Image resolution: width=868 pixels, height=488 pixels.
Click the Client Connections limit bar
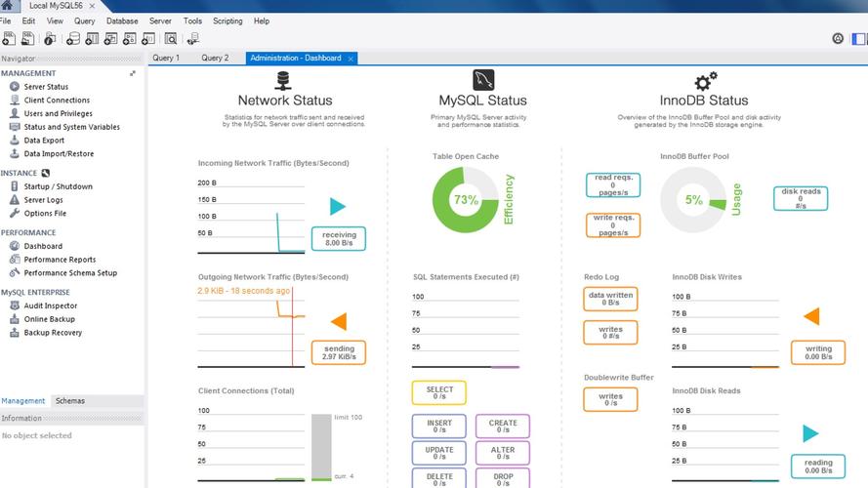click(x=321, y=447)
